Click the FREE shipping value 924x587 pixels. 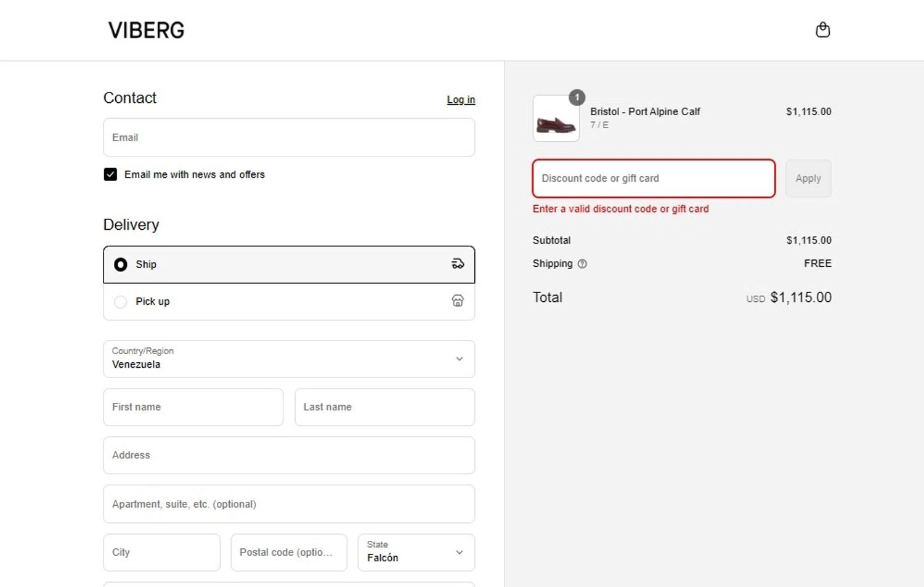coord(817,264)
